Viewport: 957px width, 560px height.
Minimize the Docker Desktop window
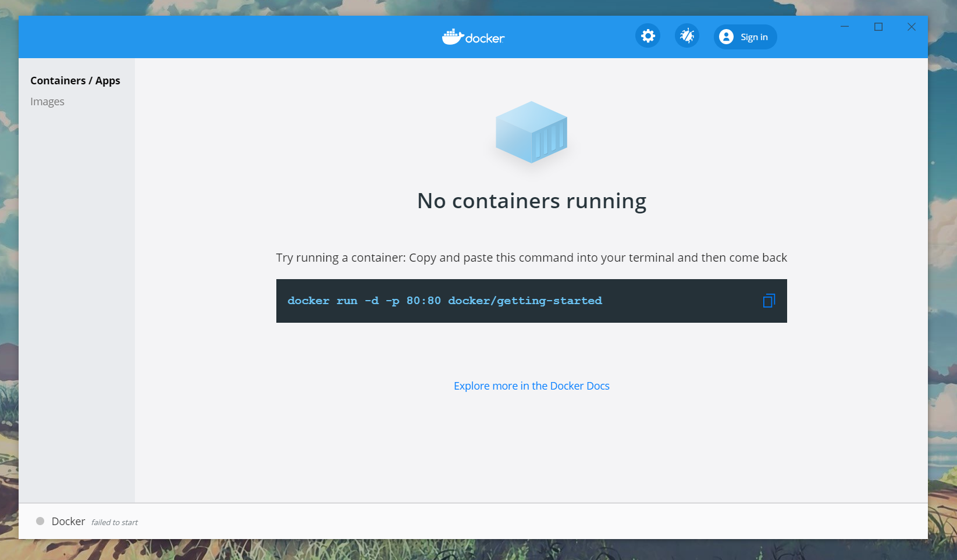tap(845, 27)
